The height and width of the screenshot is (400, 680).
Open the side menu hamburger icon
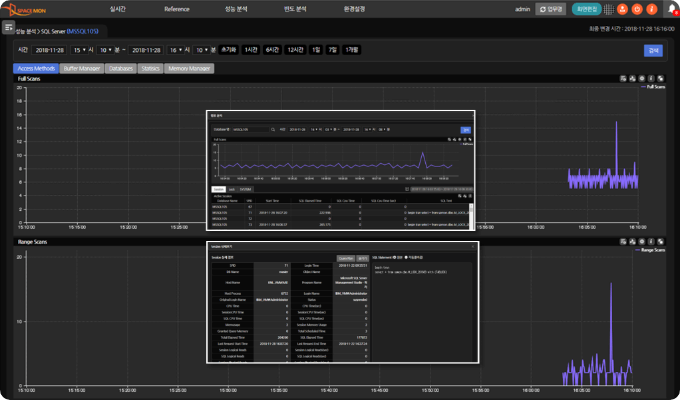click(x=8, y=27)
